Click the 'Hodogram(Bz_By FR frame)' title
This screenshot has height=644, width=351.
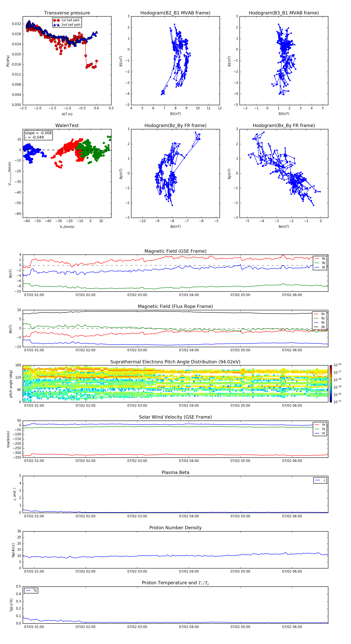click(x=175, y=125)
